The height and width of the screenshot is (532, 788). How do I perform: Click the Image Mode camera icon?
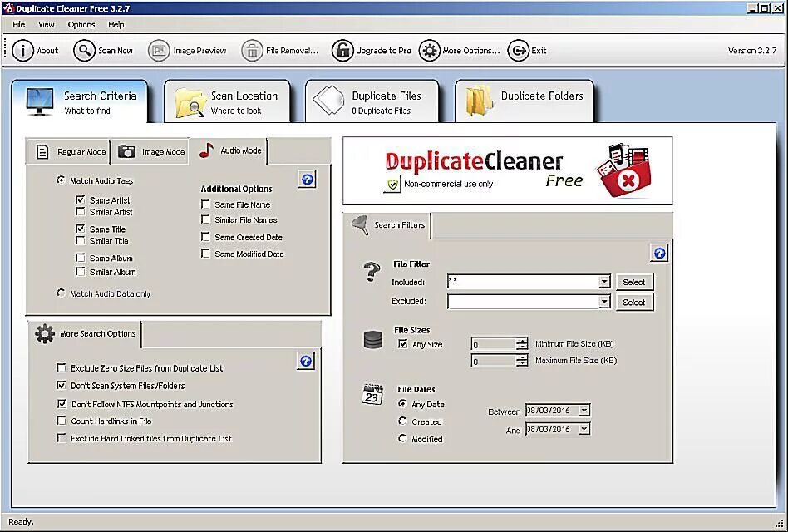point(126,151)
